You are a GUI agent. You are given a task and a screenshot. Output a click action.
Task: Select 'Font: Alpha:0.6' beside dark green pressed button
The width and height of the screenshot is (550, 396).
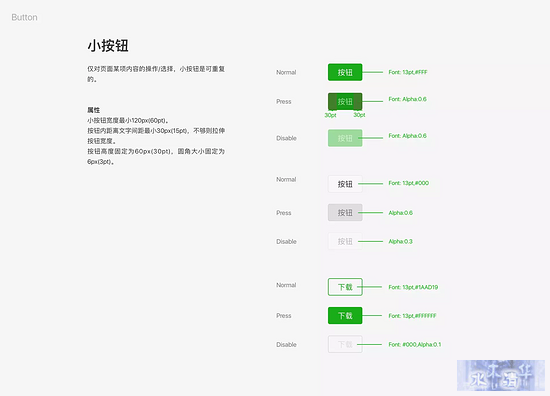pyautogui.click(x=407, y=99)
